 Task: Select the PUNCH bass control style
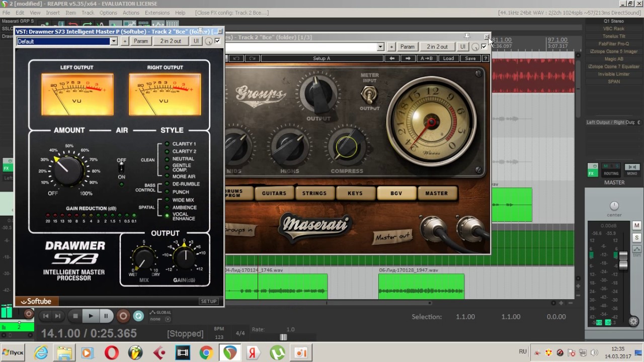[x=181, y=192]
